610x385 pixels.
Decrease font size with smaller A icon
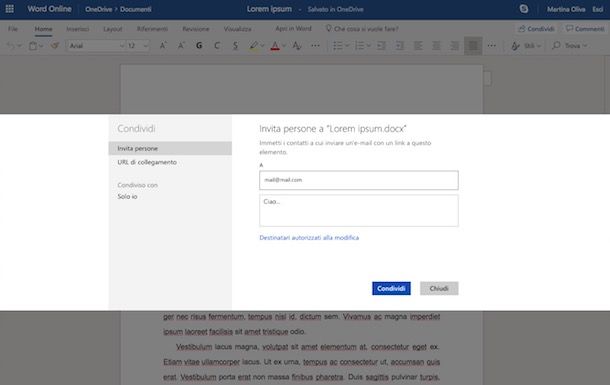(x=181, y=46)
